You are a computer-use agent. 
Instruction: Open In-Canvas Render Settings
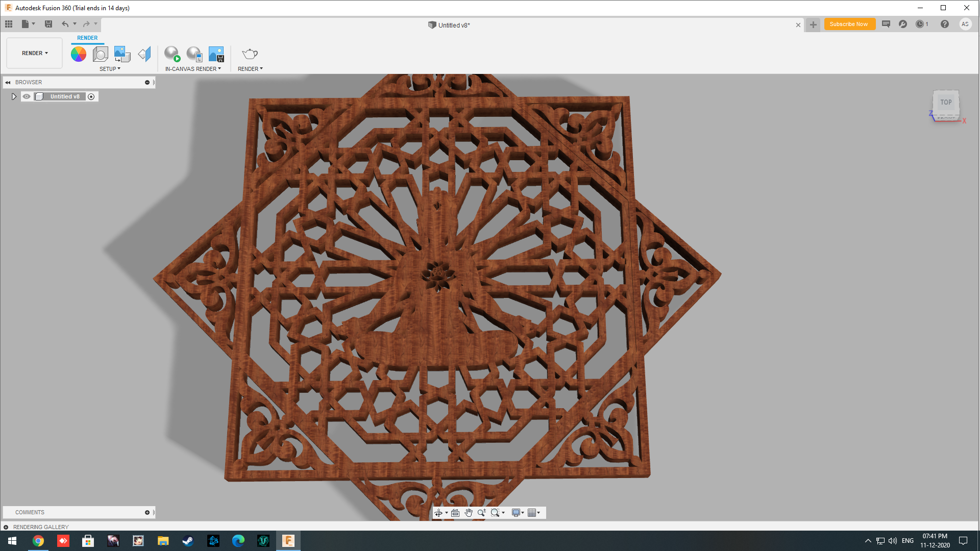194,54
